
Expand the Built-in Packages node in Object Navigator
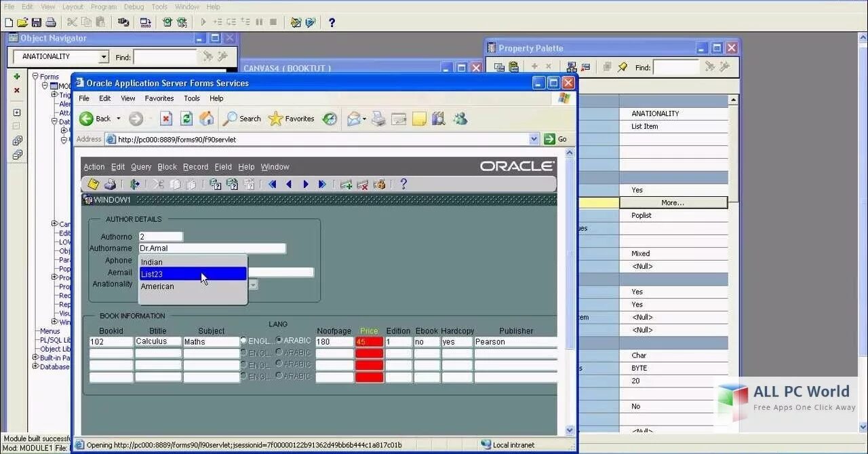(35, 358)
